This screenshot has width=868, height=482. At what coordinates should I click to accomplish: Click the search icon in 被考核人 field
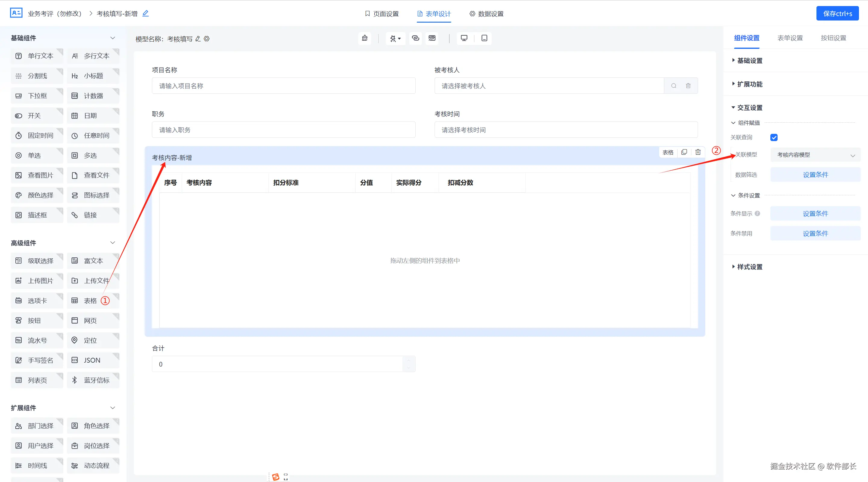click(x=674, y=86)
